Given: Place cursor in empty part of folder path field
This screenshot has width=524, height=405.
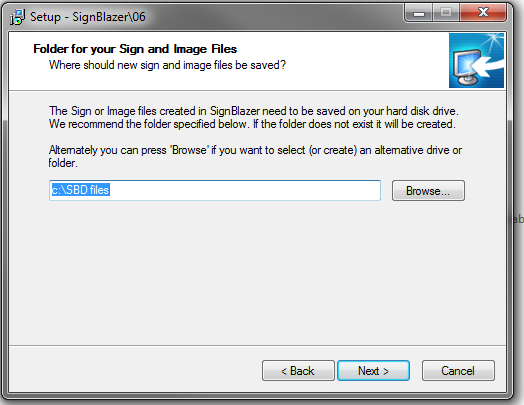Looking at the screenshot, I should [244, 190].
